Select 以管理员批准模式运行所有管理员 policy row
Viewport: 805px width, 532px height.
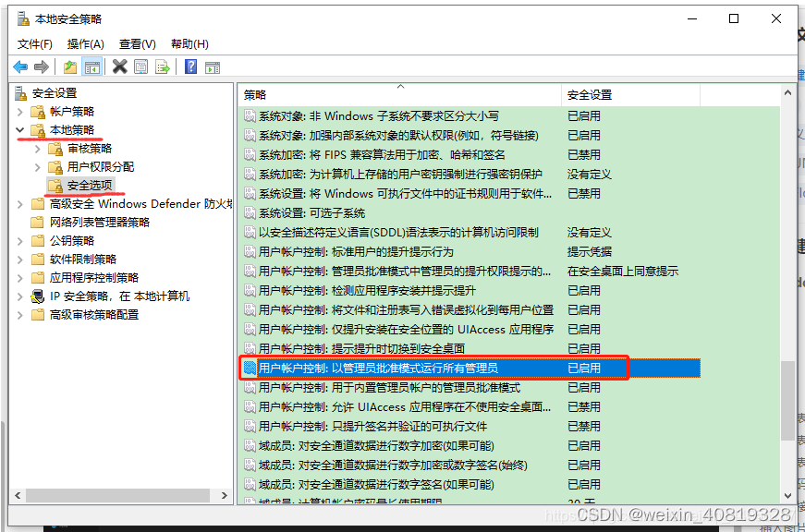tap(470, 368)
